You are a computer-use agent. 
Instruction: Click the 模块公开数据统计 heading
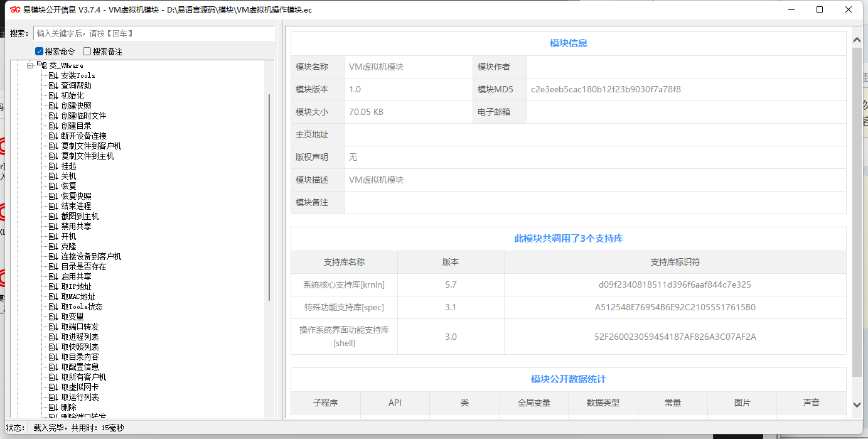568,379
